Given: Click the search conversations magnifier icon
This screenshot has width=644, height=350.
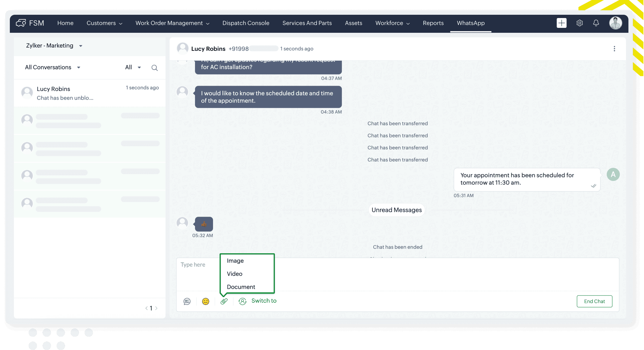Looking at the screenshot, I should pyautogui.click(x=155, y=68).
